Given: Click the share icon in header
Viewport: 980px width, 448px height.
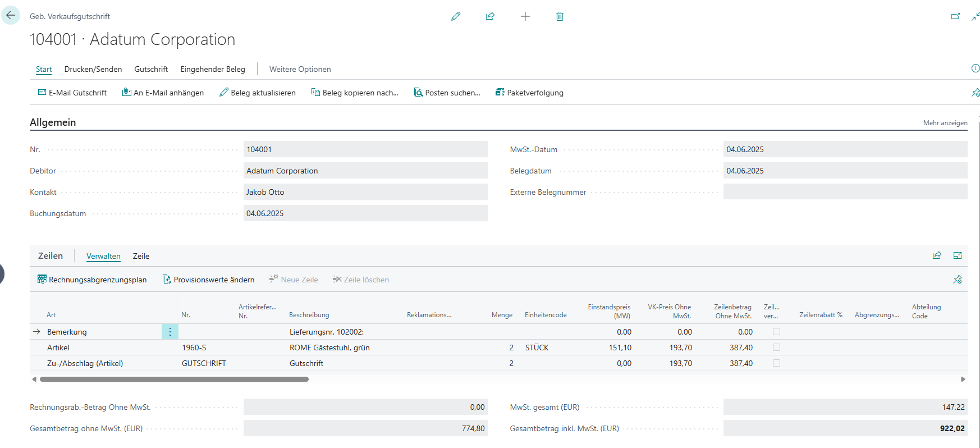Looking at the screenshot, I should (490, 16).
